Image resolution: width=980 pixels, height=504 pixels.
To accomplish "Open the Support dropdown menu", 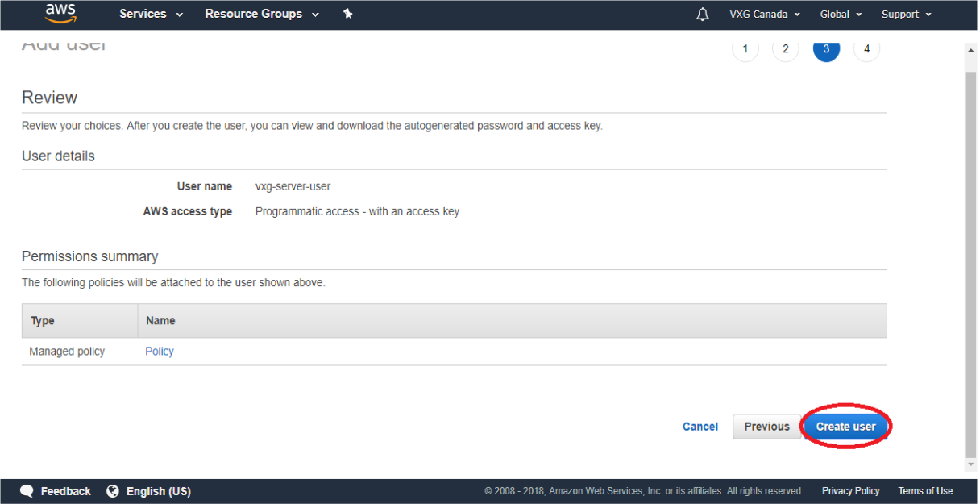I will [x=906, y=15].
